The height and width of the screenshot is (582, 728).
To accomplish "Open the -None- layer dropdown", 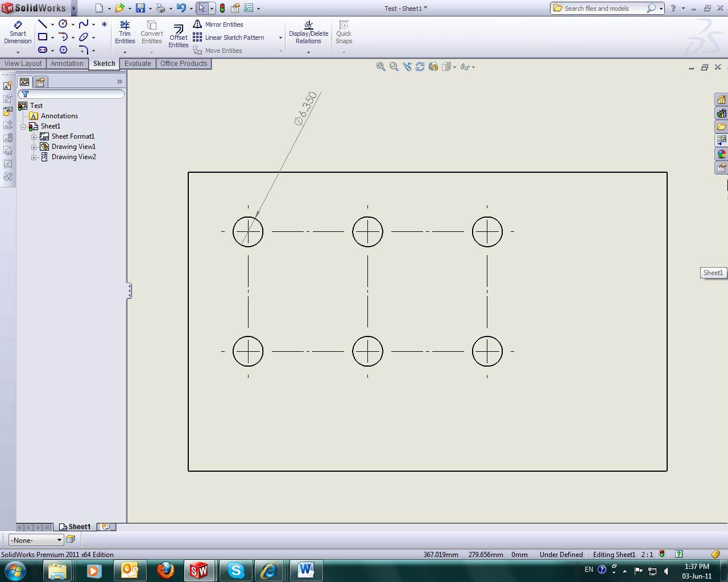I will click(x=60, y=540).
